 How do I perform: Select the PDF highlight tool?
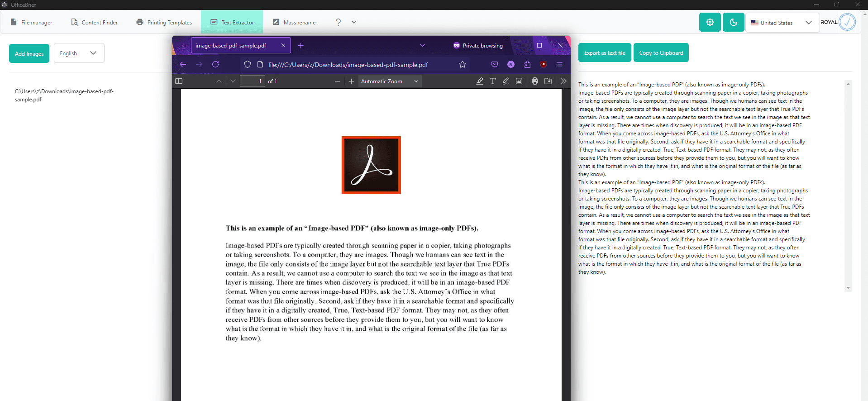[x=480, y=81]
